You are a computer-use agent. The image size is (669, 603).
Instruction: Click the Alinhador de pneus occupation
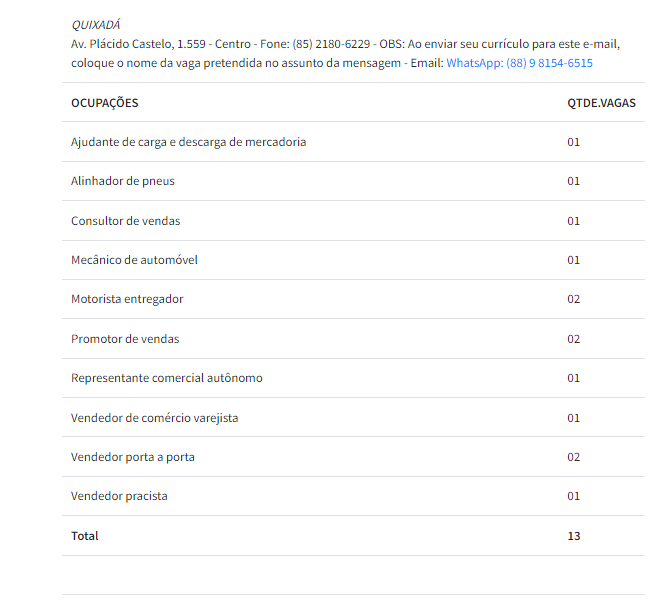[123, 181]
